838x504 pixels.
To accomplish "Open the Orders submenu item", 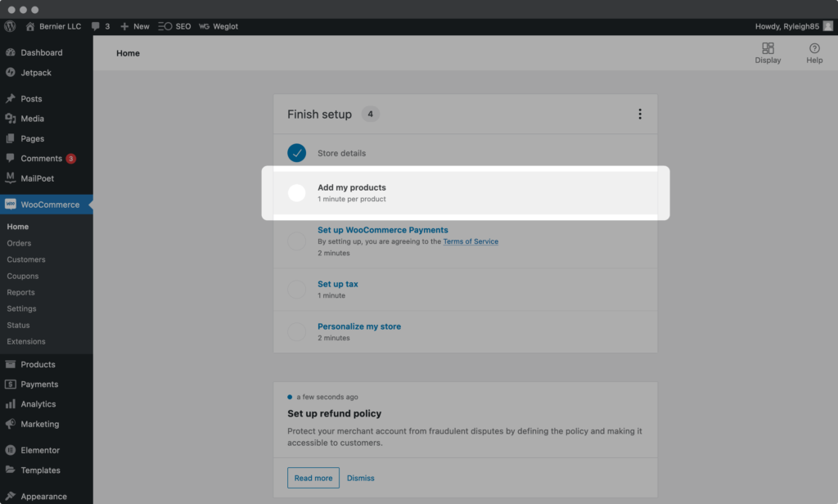I will point(19,243).
